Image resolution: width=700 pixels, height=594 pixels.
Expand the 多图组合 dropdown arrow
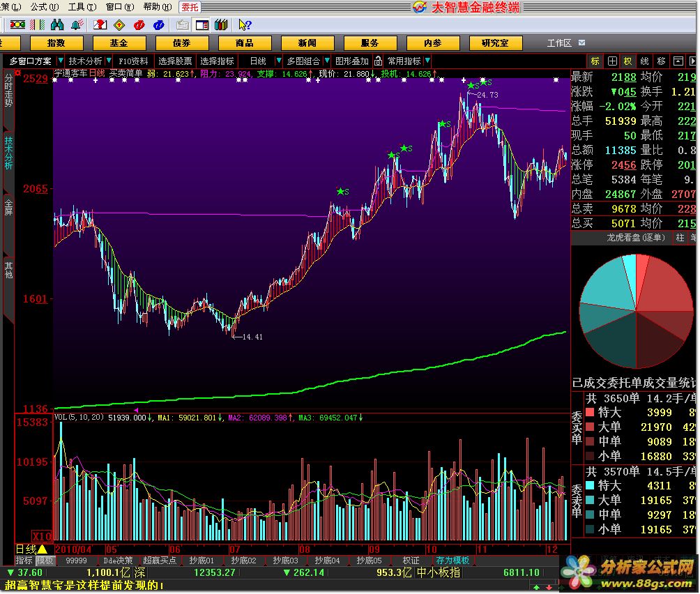pos(327,61)
